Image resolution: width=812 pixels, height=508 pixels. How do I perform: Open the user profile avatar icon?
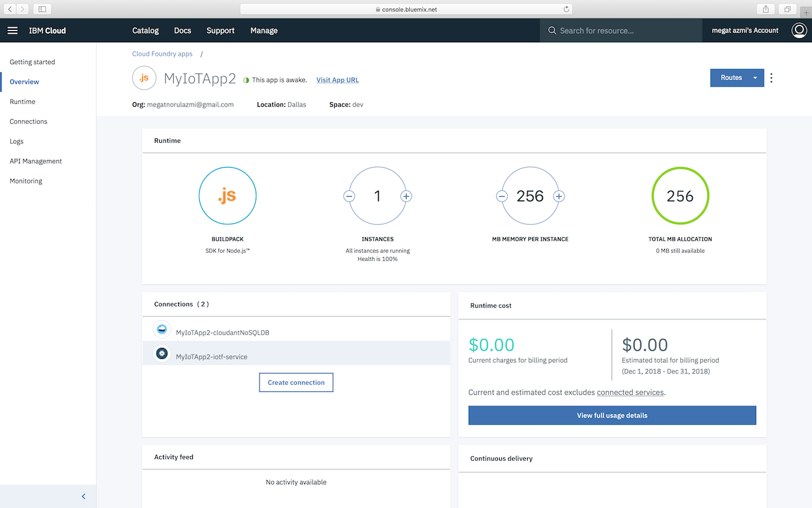click(799, 30)
